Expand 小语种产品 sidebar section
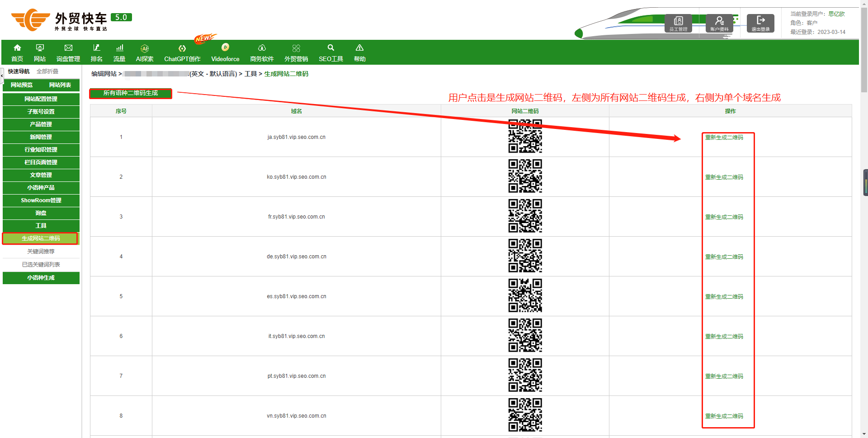The width and height of the screenshot is (868, 438). [41, 187]
